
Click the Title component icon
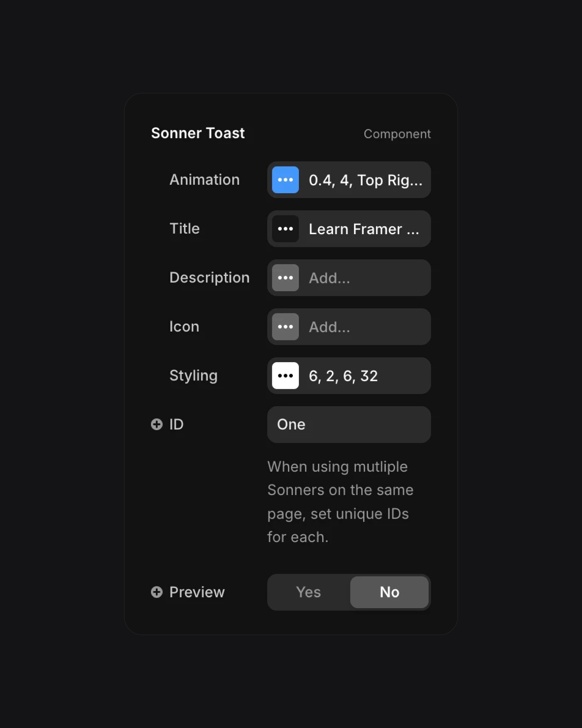285,228
